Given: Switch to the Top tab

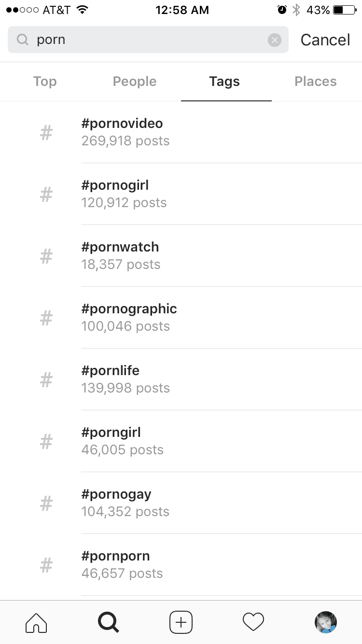Looking at the screenshot, I should click(x=45, y=82).
